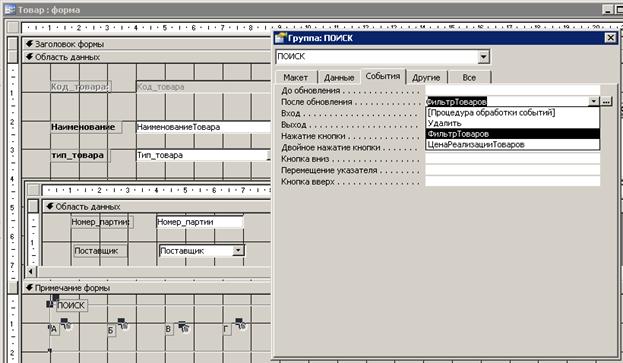Screen dimensions: 623x363
Task: Click the Нажатие кнопки property label
Action: click(x=313, y=136)
